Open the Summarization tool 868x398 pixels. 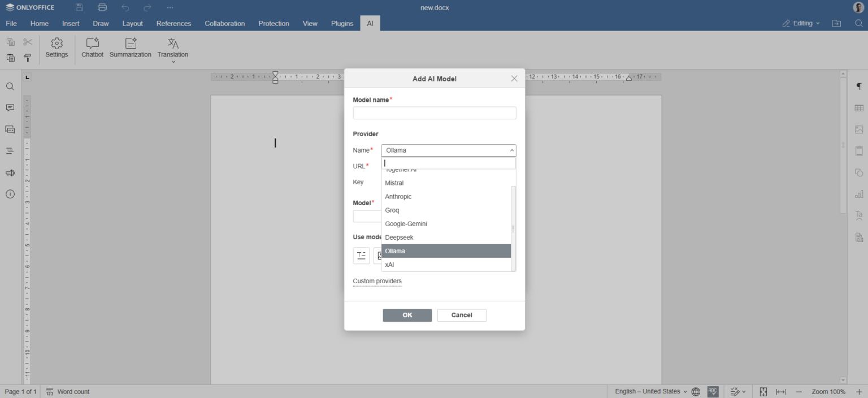pos(131,48)
